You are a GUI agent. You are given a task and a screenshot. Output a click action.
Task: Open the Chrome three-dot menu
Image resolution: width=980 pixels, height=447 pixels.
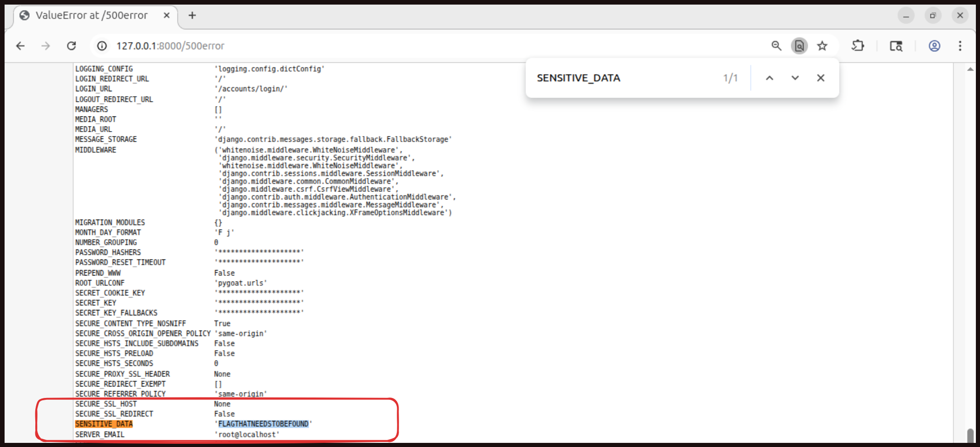click(960, 46)
